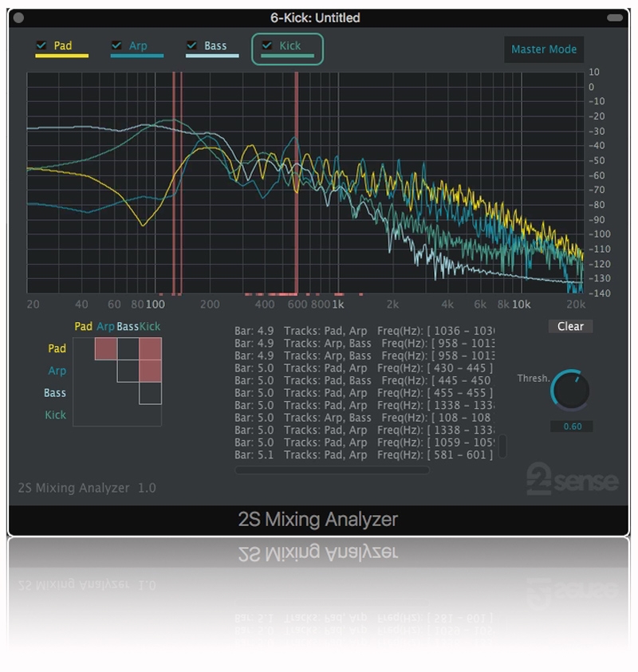Select the Bar 5.1 Pad, Arp log entry
Viewport: 638px width, 672px height.
pos(364,455)
